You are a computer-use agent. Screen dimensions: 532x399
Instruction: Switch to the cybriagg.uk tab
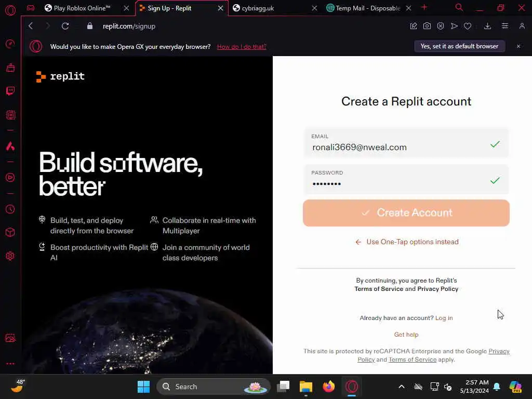coord(258,8)
